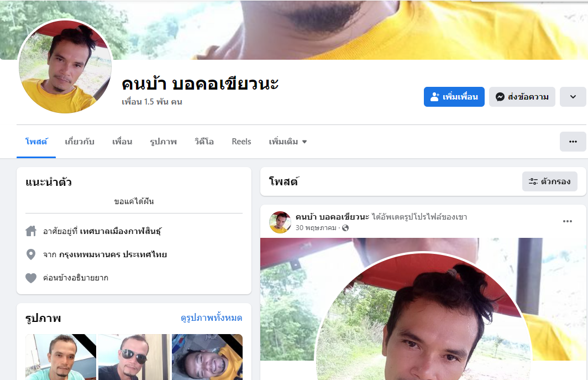Image resolution: width=588 pixels, height=380 pixels.
Task: Switch to the เกี่ยวกับ (About) tab
Action: 80,142
